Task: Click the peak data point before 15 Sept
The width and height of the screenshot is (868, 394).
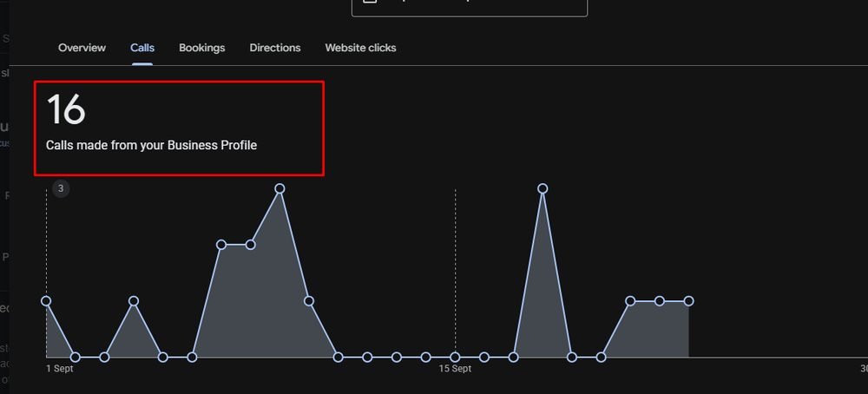Action: [x=279, y=188]
